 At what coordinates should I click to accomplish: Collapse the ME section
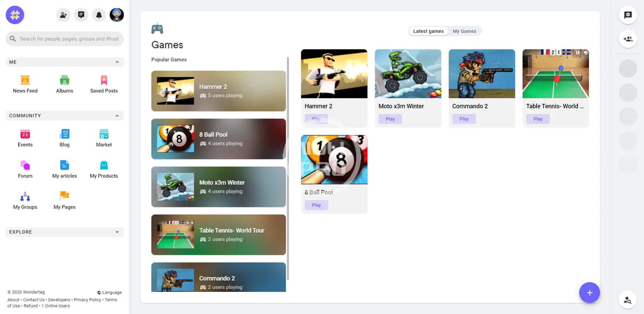coord(117,62)
